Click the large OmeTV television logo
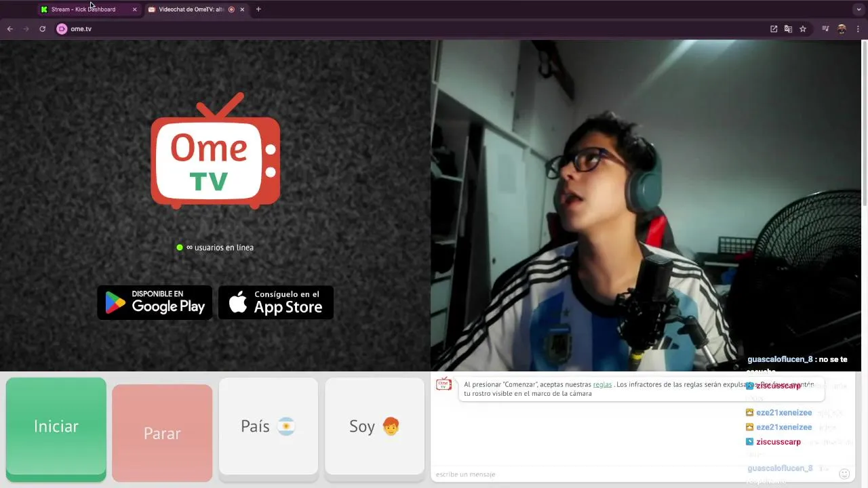The image size is (868, 488). pyautogui.click(x=216, y=150)
